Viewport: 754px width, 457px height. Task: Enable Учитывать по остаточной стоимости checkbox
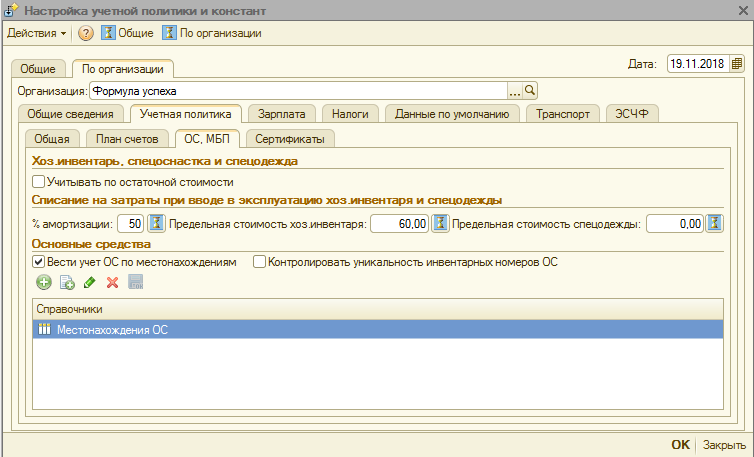(39, 182)
